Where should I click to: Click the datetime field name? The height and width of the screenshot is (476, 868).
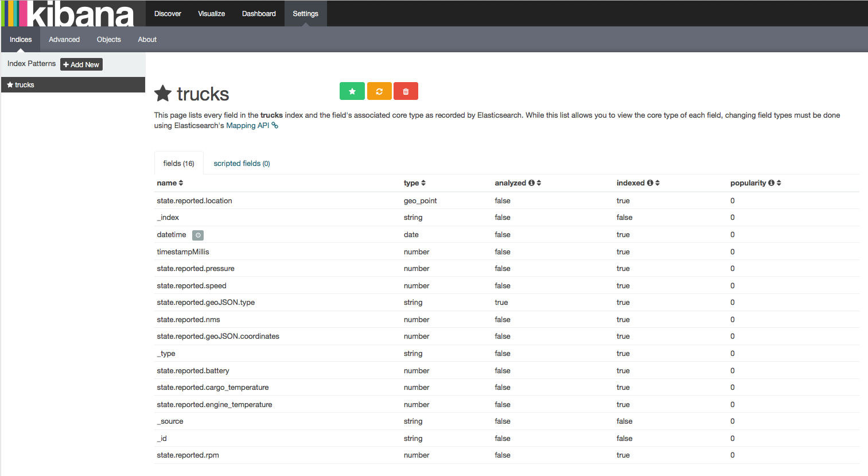172,235
